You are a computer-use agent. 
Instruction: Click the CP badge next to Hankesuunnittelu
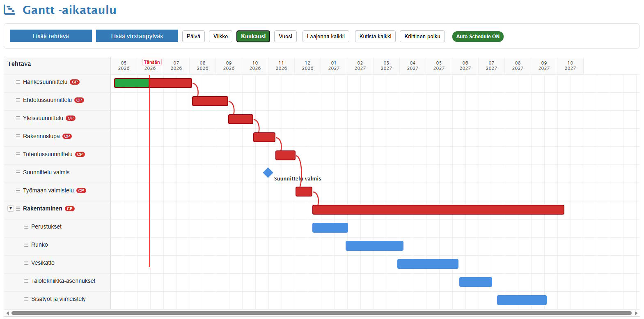[x=75, y=82]
